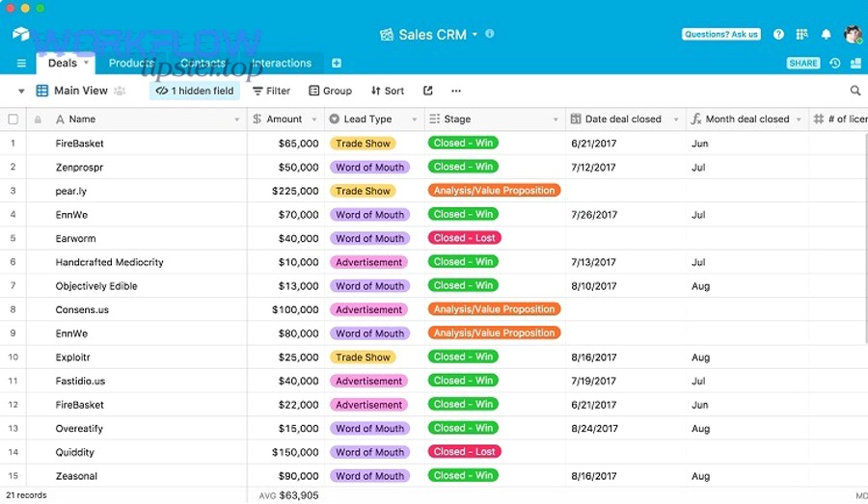The width and height of the screenshot is (868, 504).
Task: Click the share view export icon
Action: [428, 91]
